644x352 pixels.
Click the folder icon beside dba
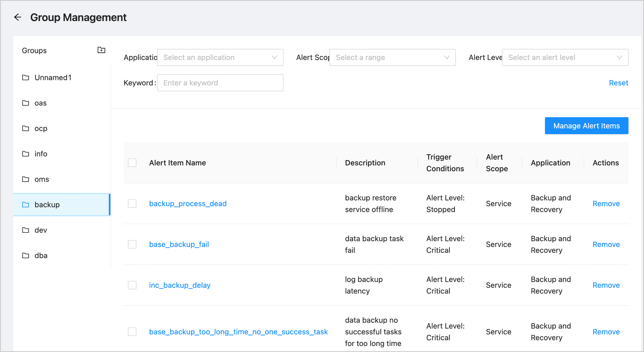click(26, 256)
